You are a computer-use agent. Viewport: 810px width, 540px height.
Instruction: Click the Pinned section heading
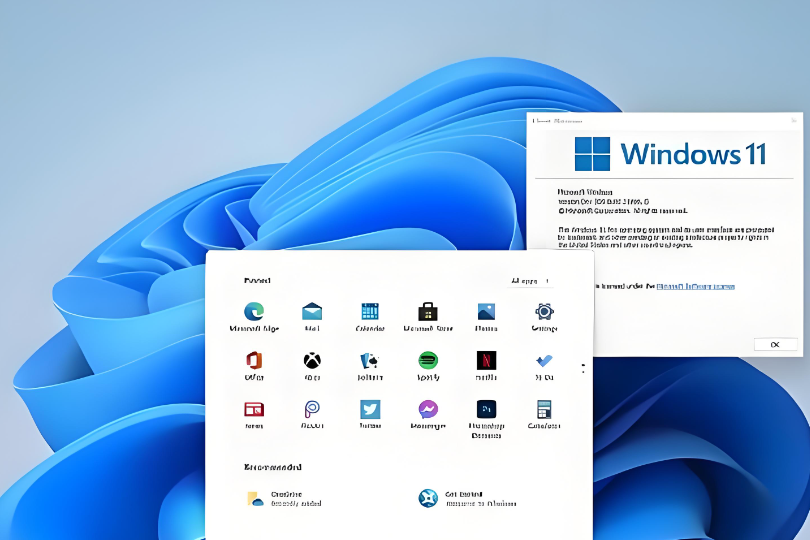point(257,281)
